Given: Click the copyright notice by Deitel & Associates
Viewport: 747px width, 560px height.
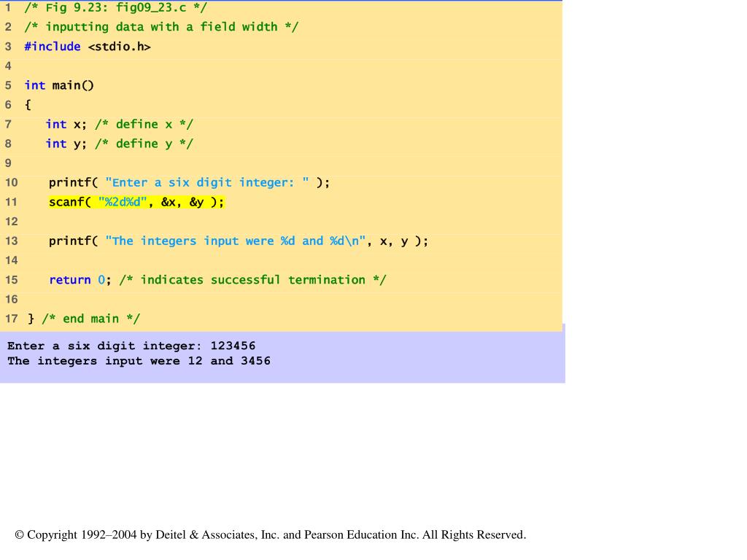Looking at the screenshot, I should pyautogui.click(x=271, y=534).
